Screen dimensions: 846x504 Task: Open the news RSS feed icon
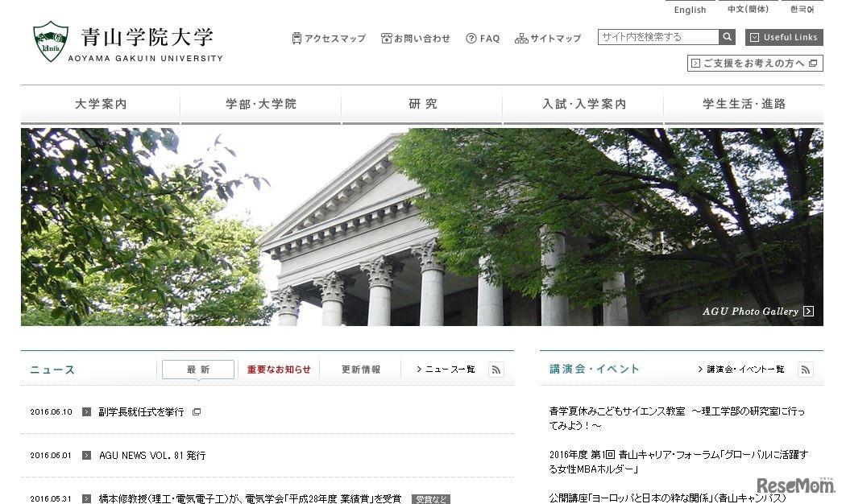pos(496,370)
